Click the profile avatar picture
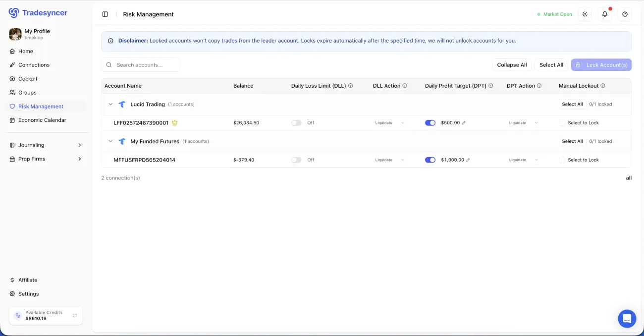 click(x=15, y=34)
